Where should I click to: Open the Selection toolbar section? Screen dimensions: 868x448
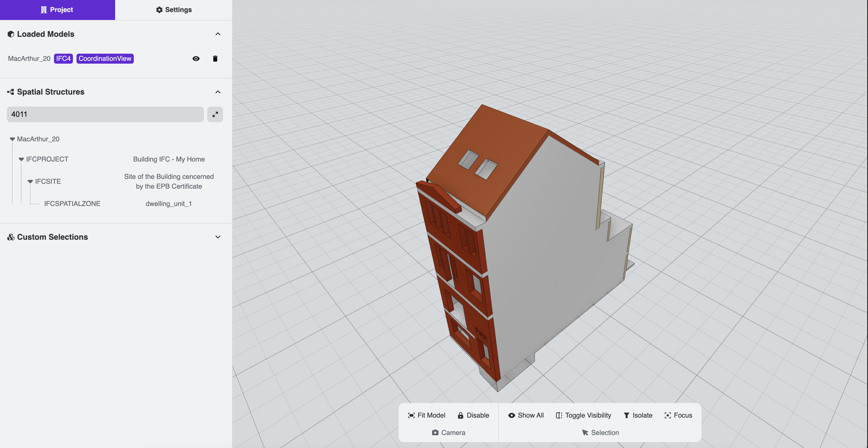pyautogui.click(x=600, y=432)
